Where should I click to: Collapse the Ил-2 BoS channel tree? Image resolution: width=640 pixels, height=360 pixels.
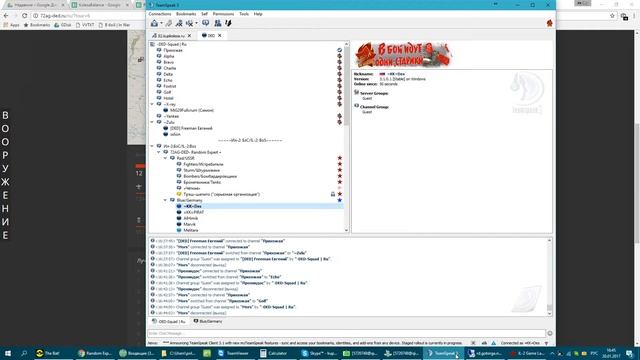click(x=152, y=146)
